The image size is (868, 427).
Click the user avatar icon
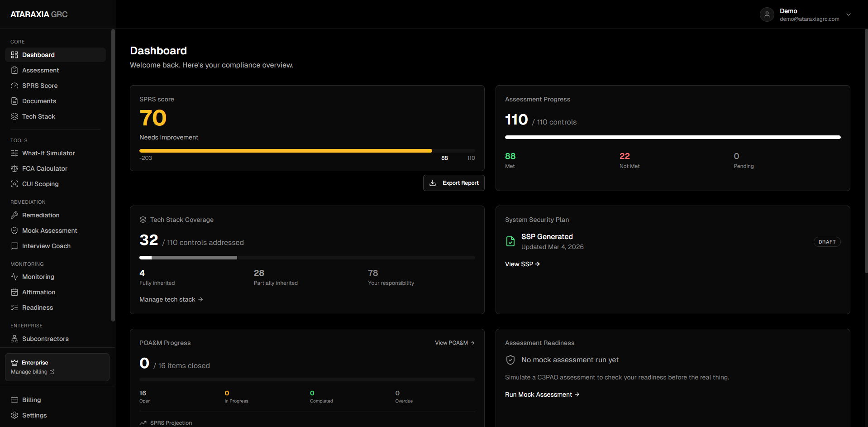click(767, 14)
